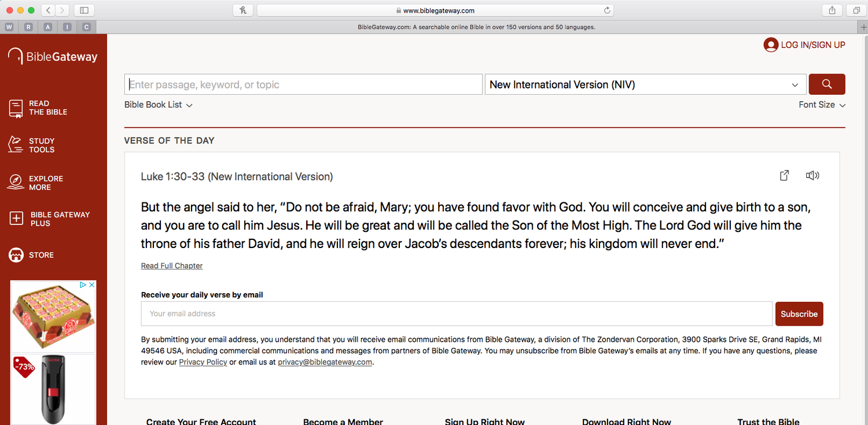Viewport: 868px width, 425px height.
Task: Follow the Read Full Chapter link
Action: [172, 266]
